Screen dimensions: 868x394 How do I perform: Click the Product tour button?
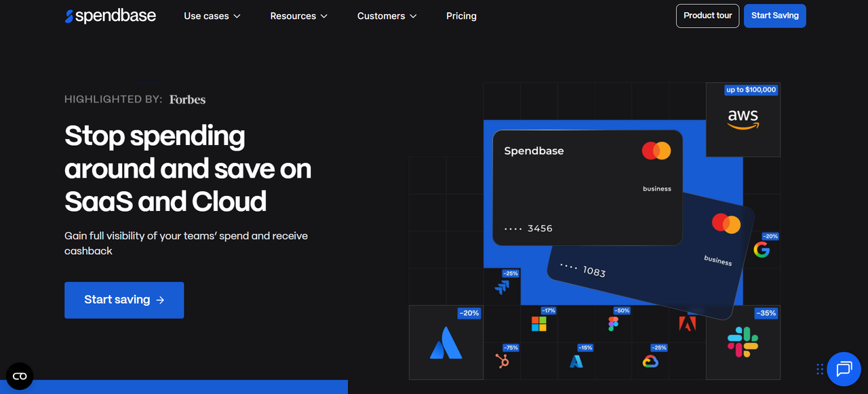[707, 16]
